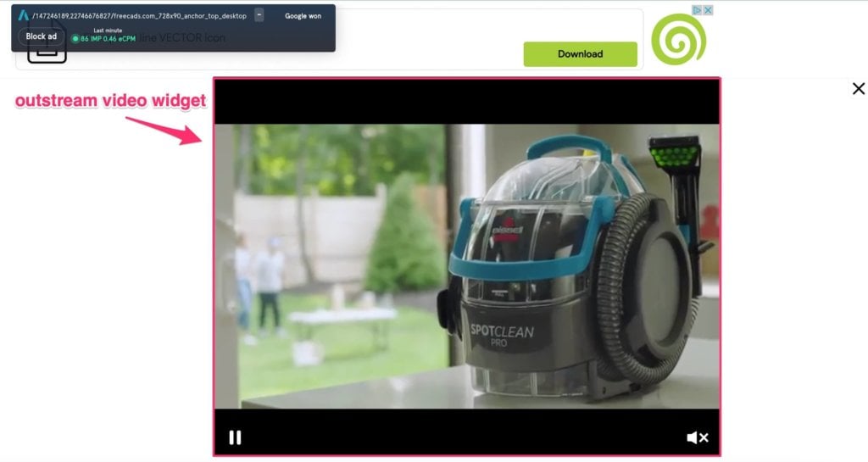The image size is (868, 462).
Task: Click the green Download button
Action: pyautogui.click(x=580, y=54)
